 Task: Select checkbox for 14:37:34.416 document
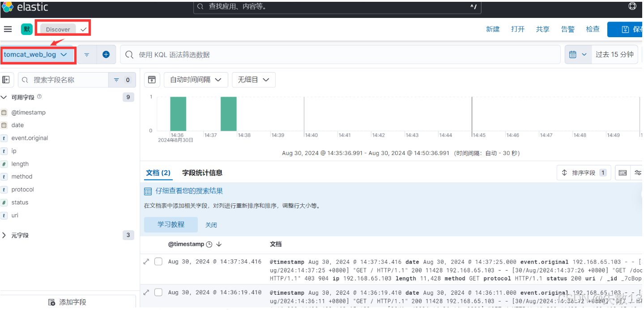pyautogui.click(x=158, y=262)
